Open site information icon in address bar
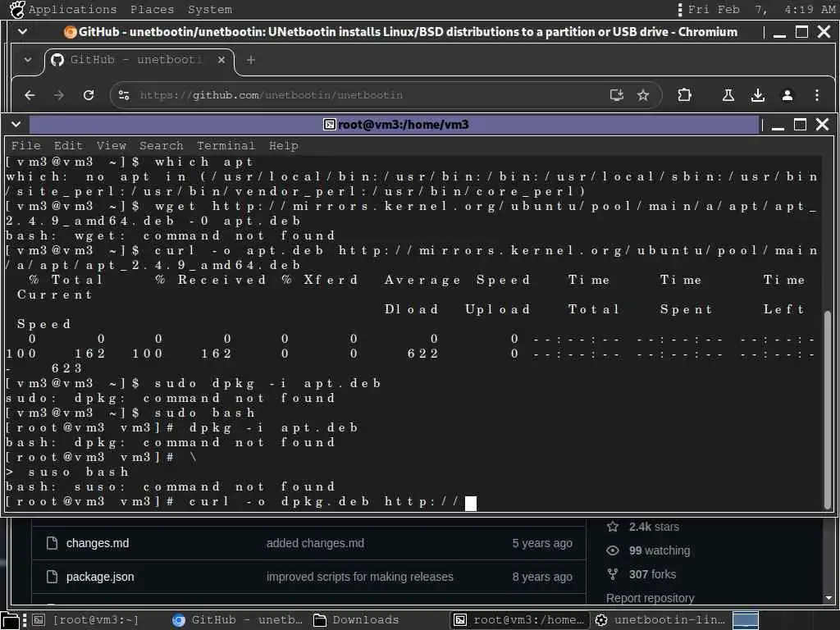The width and height of the screenshot is (840, 630). [x=124, y=95]
